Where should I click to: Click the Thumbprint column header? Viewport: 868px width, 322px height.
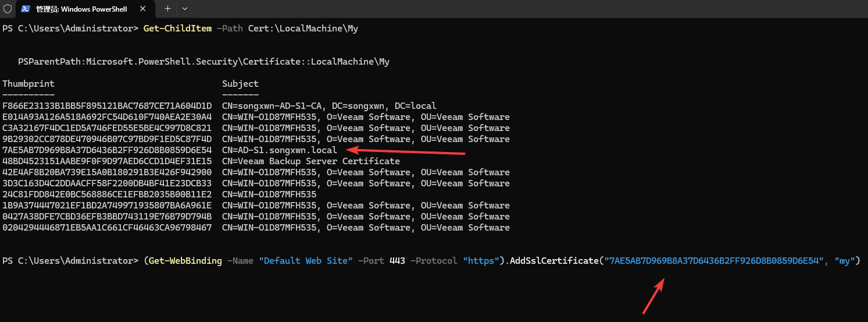[28, 84]
